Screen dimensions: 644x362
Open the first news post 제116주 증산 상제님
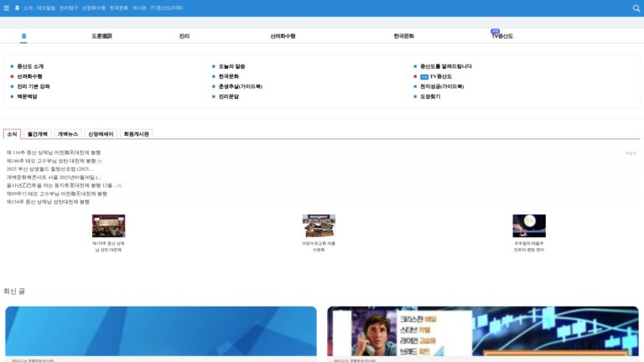click(54, 153)
